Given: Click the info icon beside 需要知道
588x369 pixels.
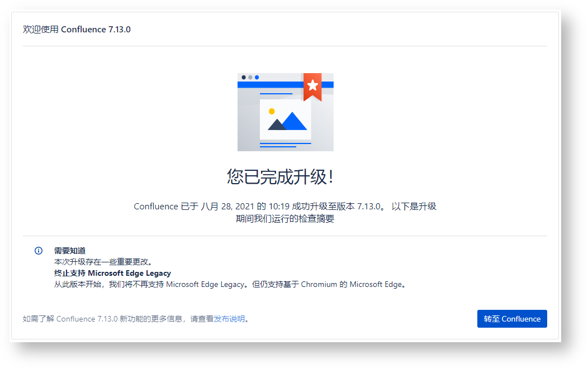Looking at the screenshot, I should pyautogui.click(x=39, y=251).
